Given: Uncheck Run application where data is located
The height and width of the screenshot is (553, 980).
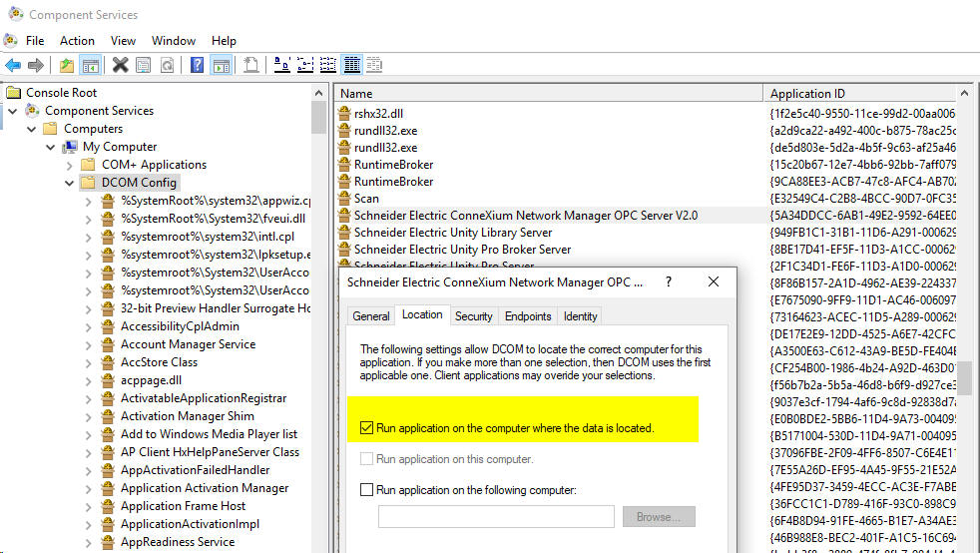Looking at the screenshot, I should click(x=367, y=428).
